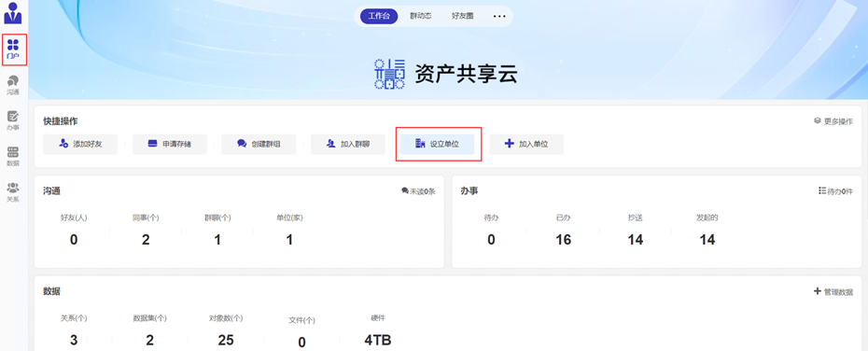Expand 更多操作 more actions
Viewport: 868px width, 351px height.
(833, 121)
